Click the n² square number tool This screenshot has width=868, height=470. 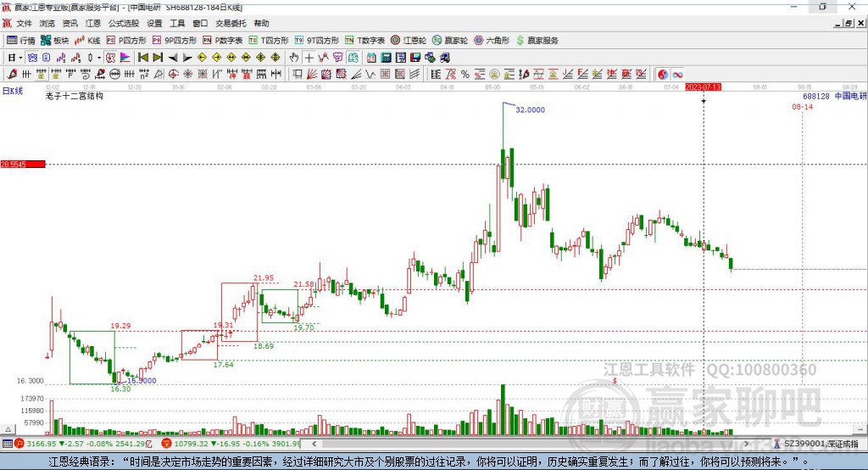(144, 75)
